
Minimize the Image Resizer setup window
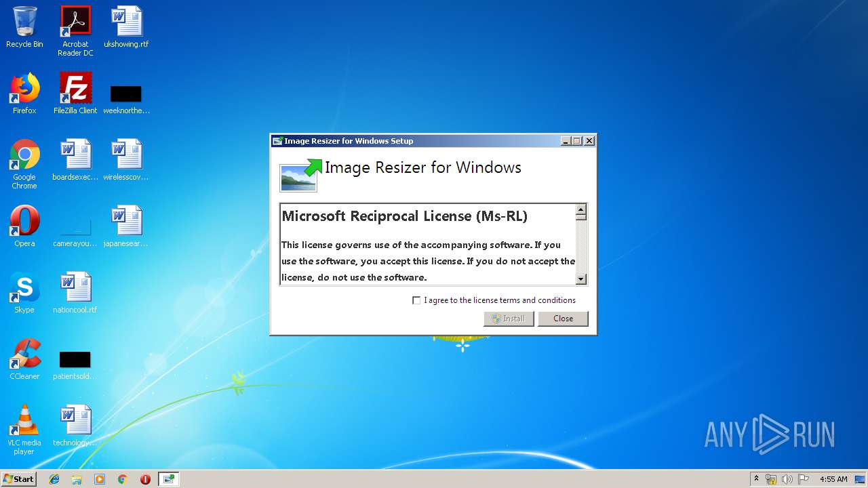click(566, 141)
